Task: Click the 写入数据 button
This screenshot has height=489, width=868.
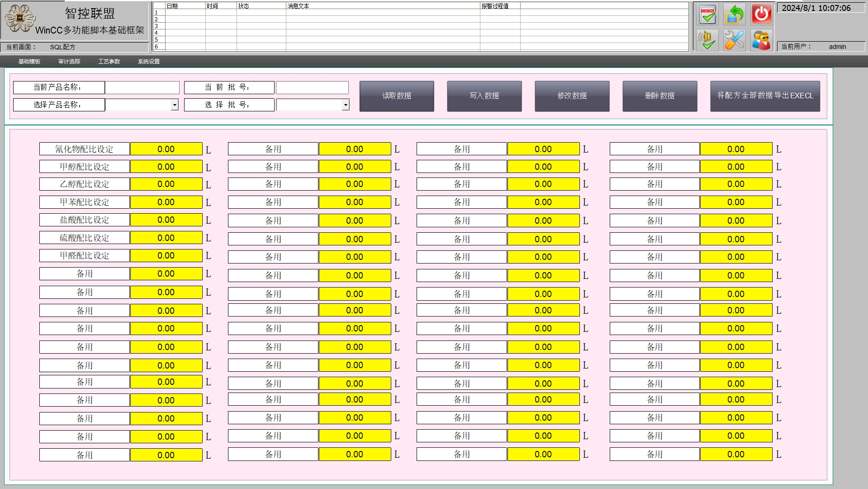Action: click(x=484, y=96)
